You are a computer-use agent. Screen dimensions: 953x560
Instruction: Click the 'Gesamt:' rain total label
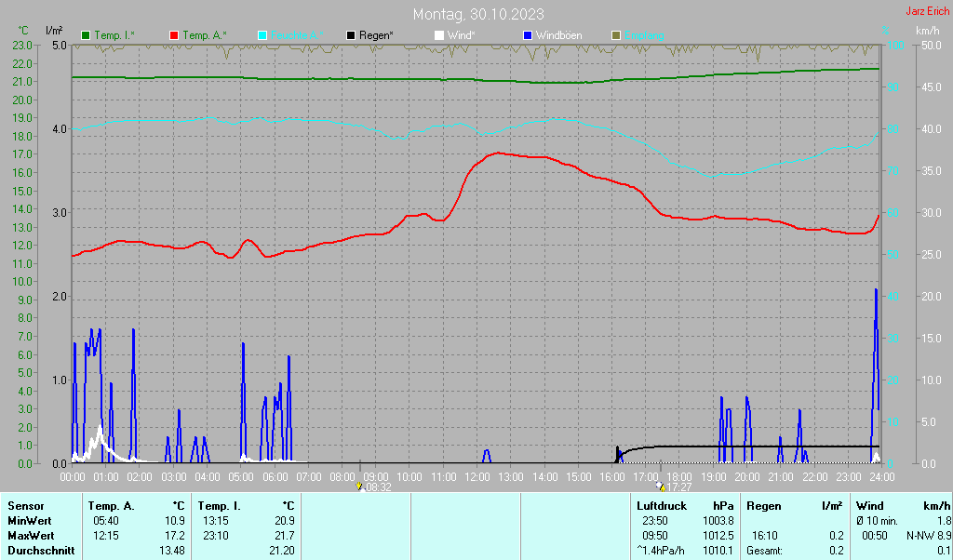[765, 551]
